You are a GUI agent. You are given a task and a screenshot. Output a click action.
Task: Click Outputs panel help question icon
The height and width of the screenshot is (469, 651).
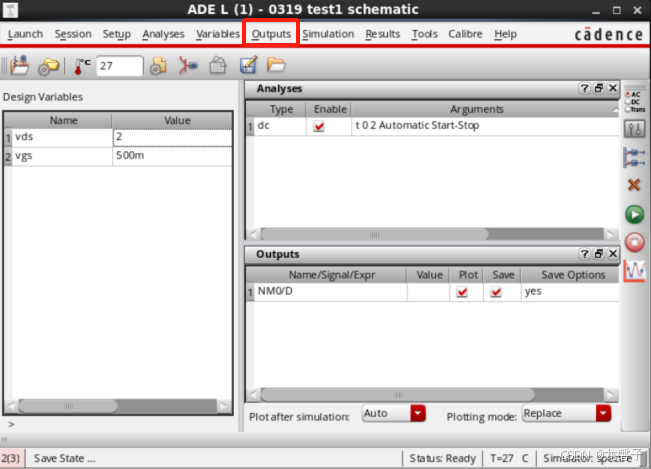[x=585, y=254]
